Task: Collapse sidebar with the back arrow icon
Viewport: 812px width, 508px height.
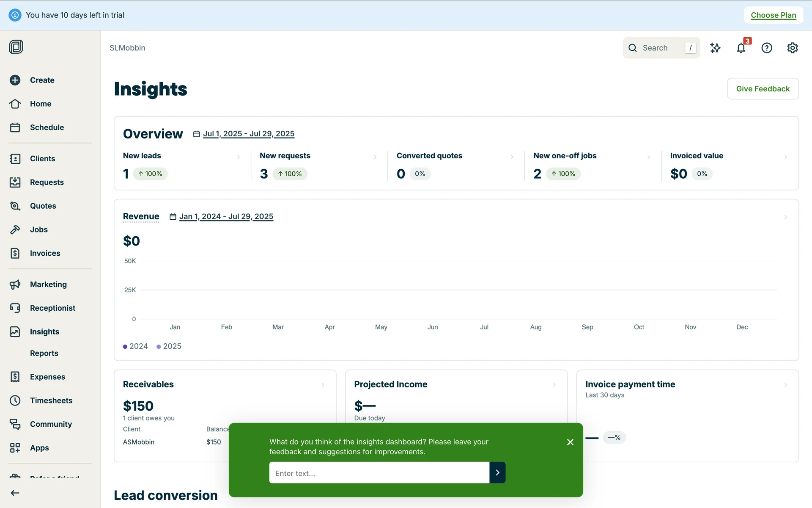Action: [15, 493]
